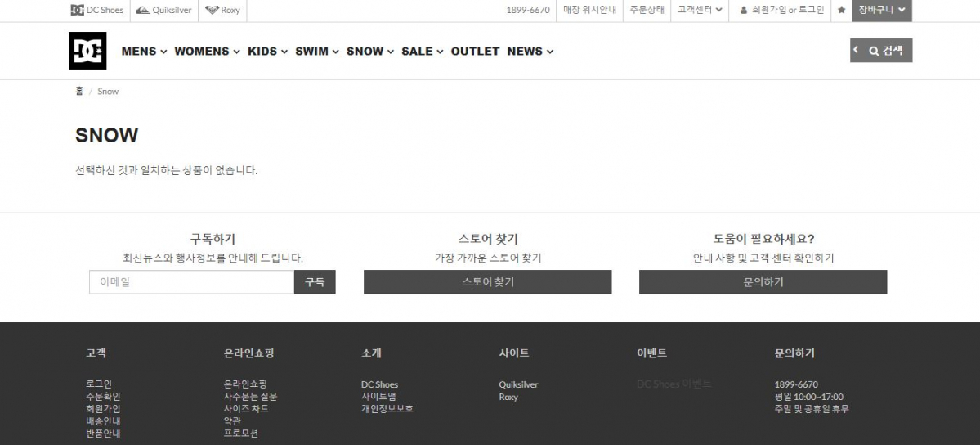Focus the 이메일 email input field
The height and width of the screenshot is (445, 980).
[191, 282]
